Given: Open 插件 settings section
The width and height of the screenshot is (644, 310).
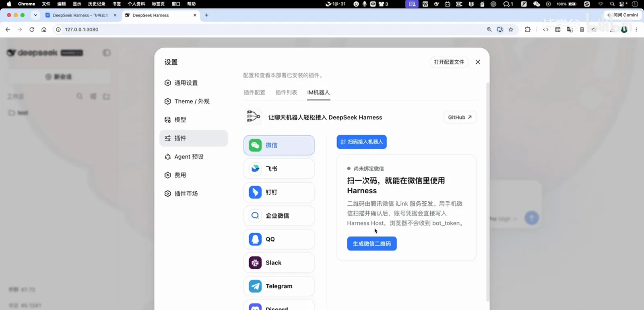Looking at the screenshot, I should point(194,138).
